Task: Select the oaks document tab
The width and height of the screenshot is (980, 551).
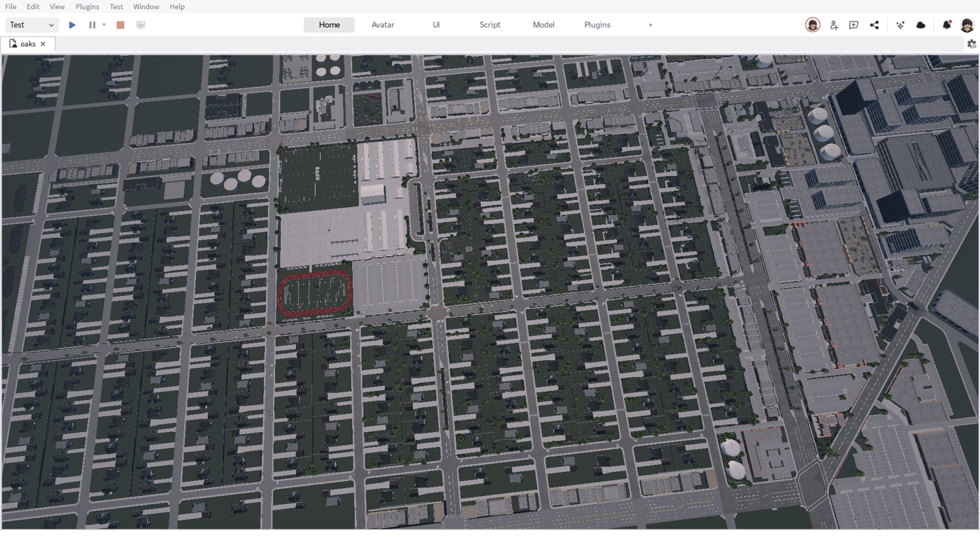Action: coord(27,44)
